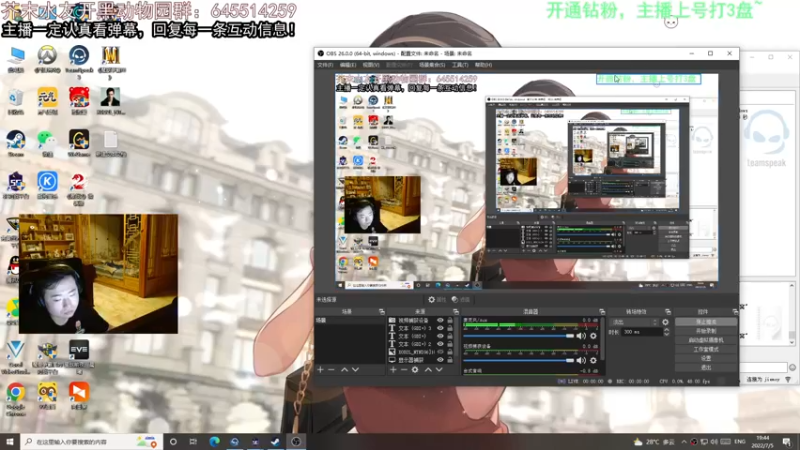Image resolution: width=800 pixels, height=450 pixels.
Task: Adjust the video capture device volume slider
Action: (518, 360)
